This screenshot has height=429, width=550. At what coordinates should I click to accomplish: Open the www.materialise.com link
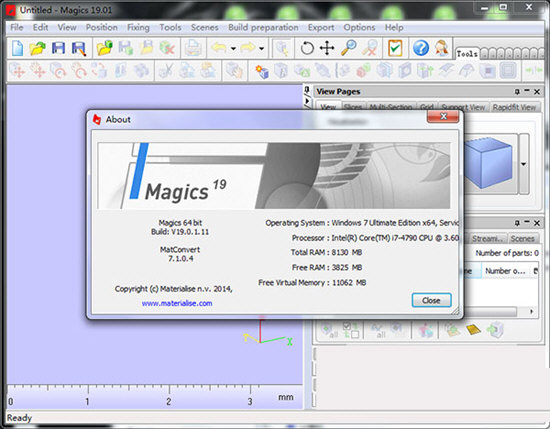(x=177, y=303)
